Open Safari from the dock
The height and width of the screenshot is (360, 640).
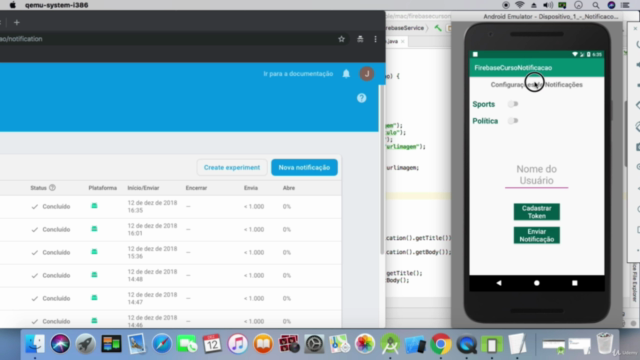[162, 344]
